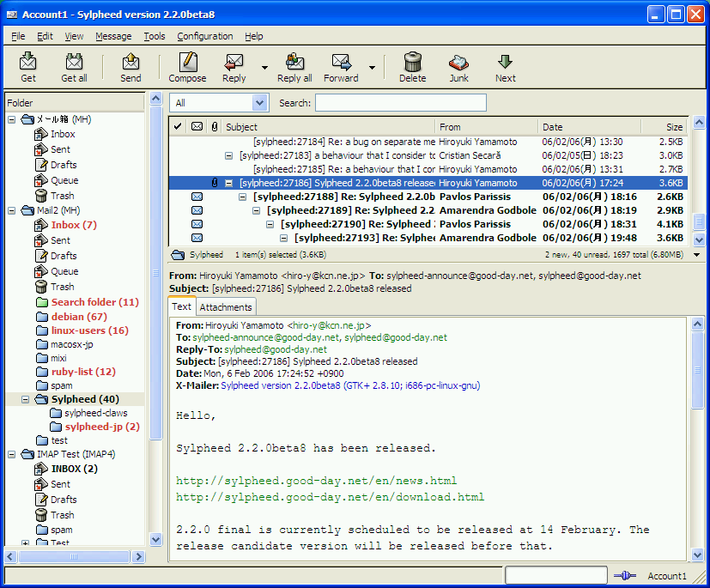Toggle unread mark on message 27188
710x588 pixels.
point(197,197)
